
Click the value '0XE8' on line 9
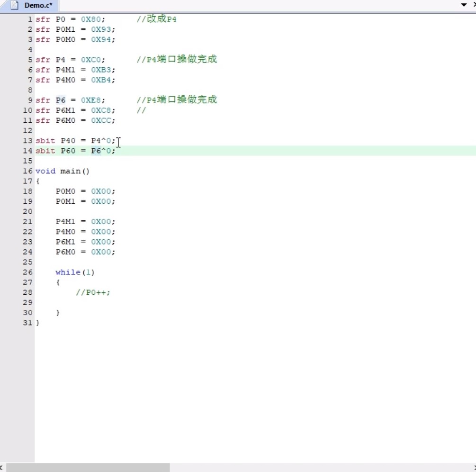(x=91, y=100)
